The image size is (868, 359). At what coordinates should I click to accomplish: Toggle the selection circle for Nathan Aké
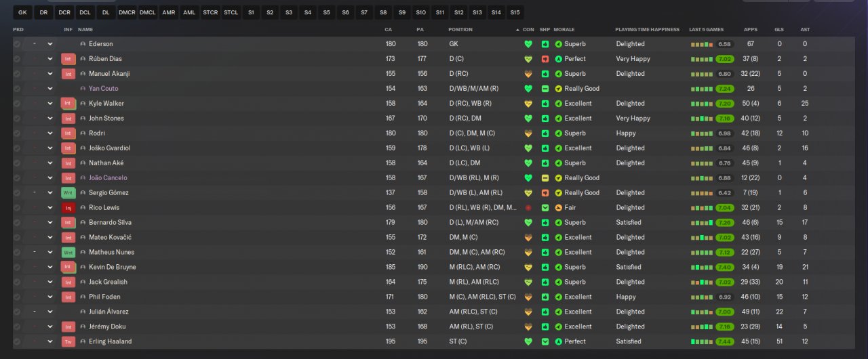17,163
